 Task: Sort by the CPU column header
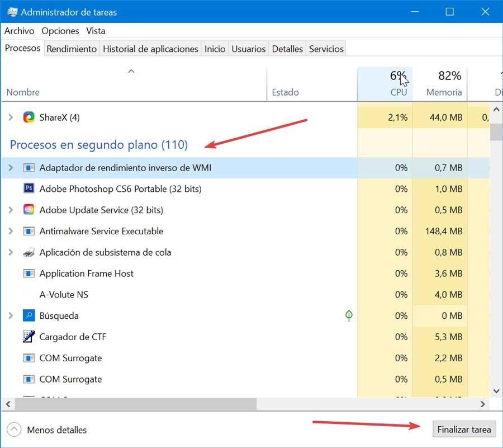click(385, 84)
